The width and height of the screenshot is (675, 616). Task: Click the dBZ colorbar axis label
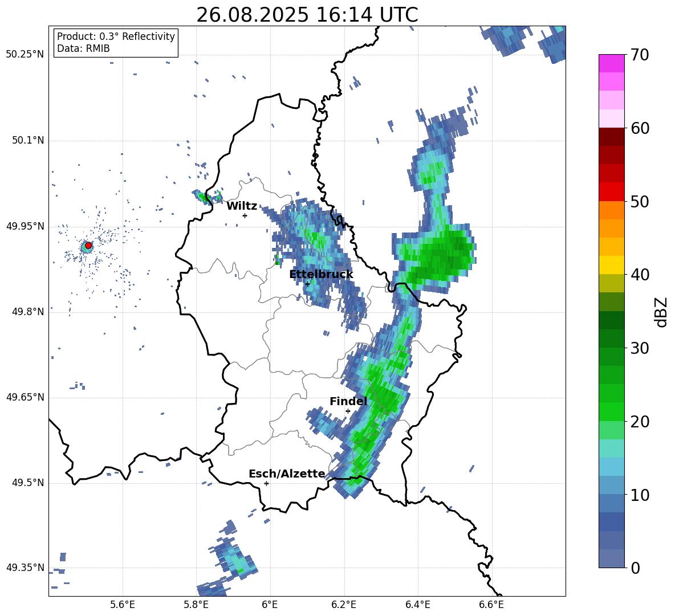(x=661, y=312)
